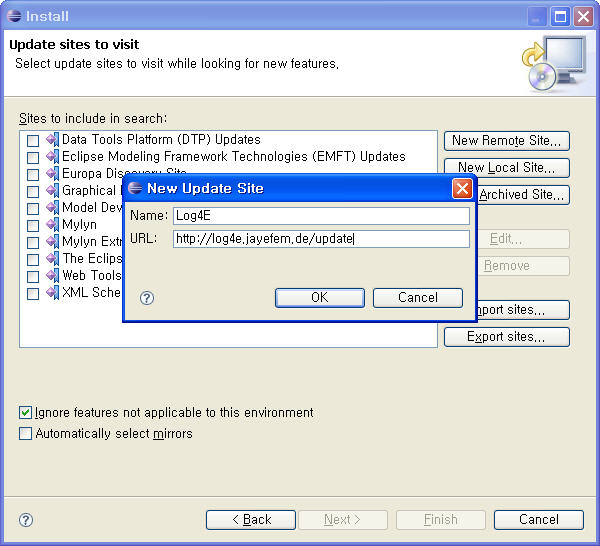The width and height of the screenshot is (600, 546).
Task: Click The Eclipse Project site icon
Action: (x=52, y=258)
